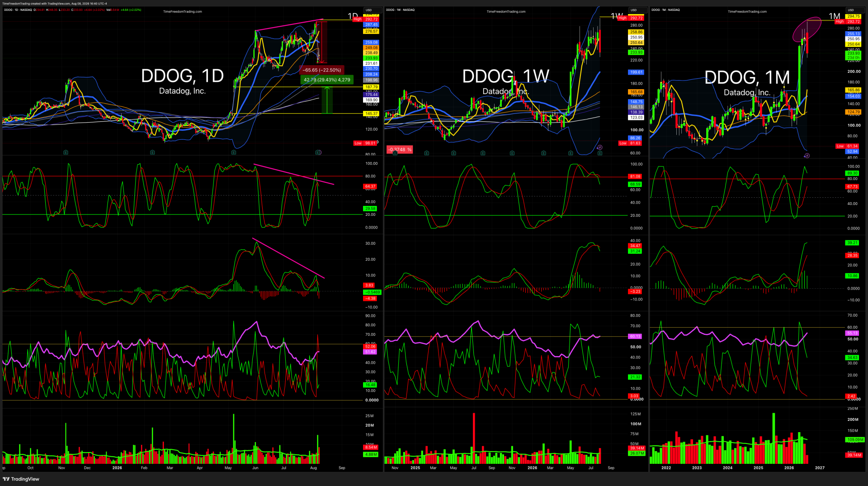868x486 pixels.
Task: Click the 23d 0h bar countdown on monthly chart
Action: pyautogui.click(x=854, y=57)
